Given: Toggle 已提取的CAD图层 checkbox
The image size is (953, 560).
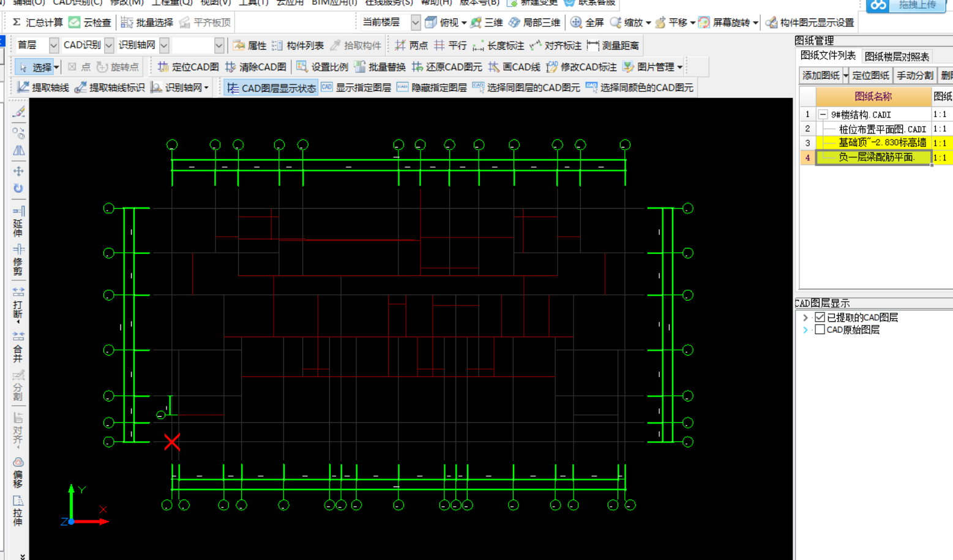Looking at the screenshot, I should click(820, 317).
